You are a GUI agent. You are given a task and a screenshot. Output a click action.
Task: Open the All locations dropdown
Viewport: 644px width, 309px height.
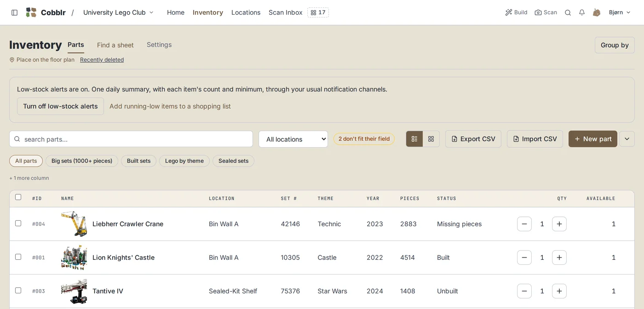(293, 139)
